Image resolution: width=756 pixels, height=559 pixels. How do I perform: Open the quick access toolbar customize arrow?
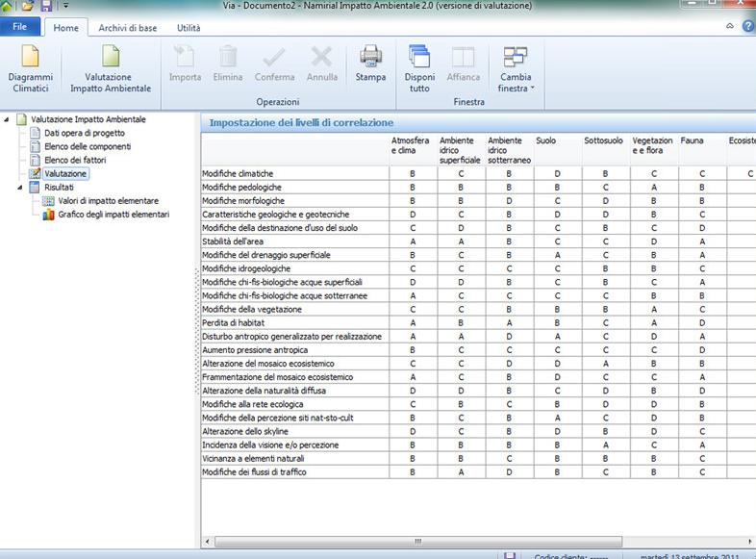click(66, 7)
